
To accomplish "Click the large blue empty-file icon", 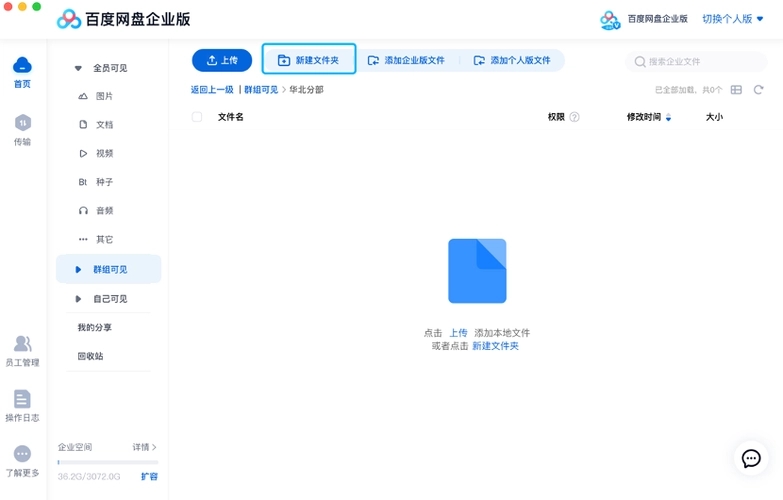I will point(477,271).
